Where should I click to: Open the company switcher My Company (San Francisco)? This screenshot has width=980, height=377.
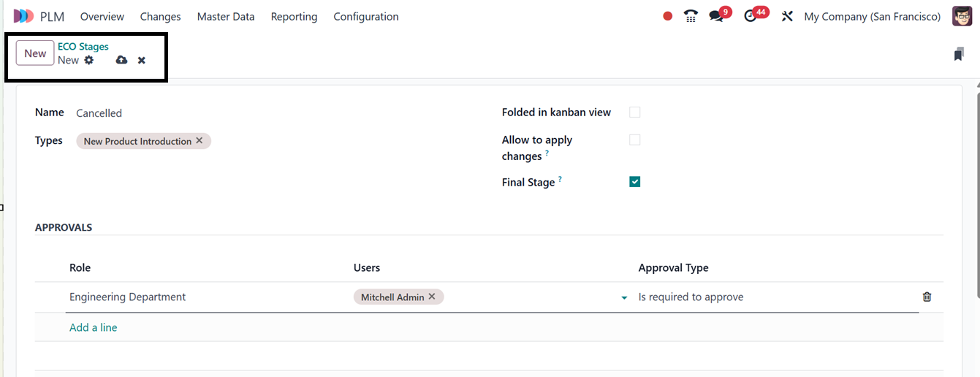872,16
